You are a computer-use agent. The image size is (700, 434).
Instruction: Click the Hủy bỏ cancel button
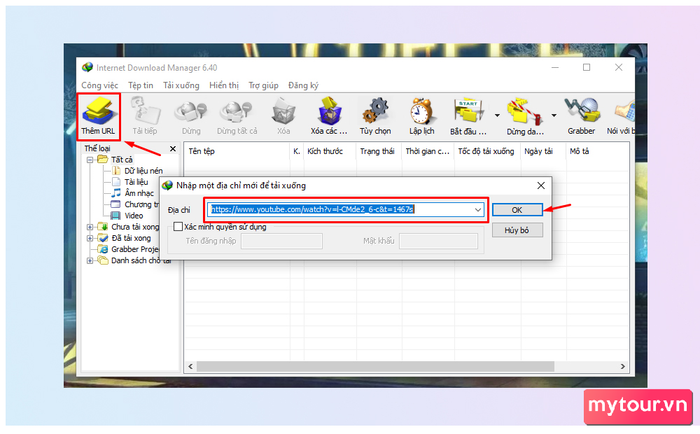(517, 230)
